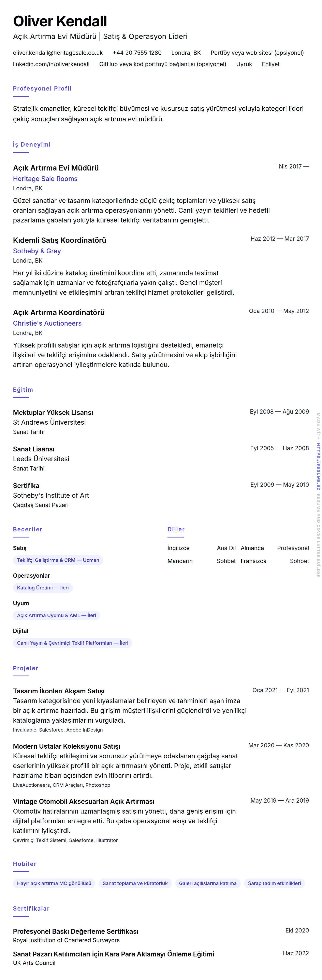Image resolution: width=322 pixels, height=980 pixels.
Task: Select the Tasarım İkonları Akşam Satışı project title
Action: tap(59, 691)
